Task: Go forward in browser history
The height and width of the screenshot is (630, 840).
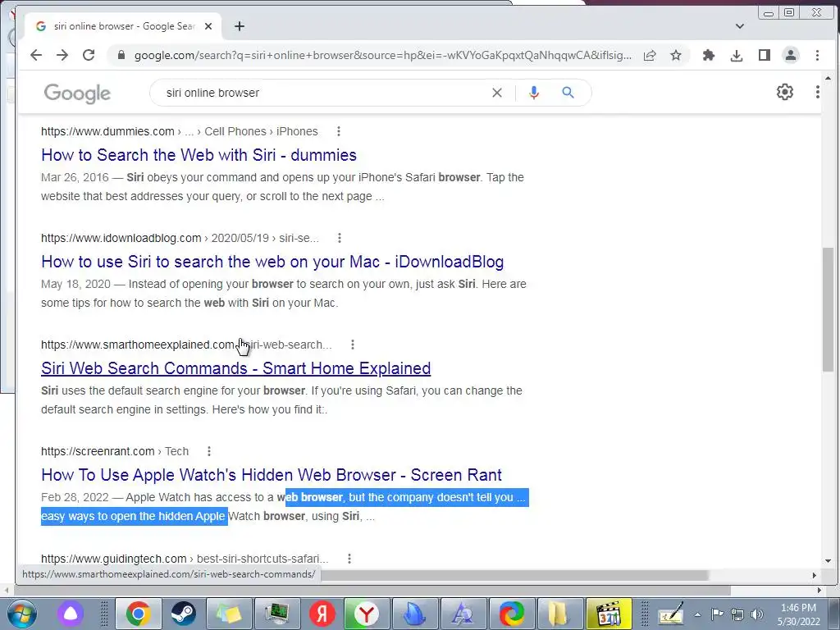Action: [x=62, y=55]
